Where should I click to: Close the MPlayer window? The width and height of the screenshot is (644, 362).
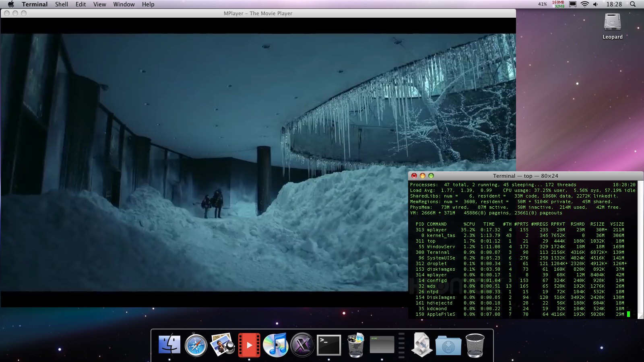6,13
